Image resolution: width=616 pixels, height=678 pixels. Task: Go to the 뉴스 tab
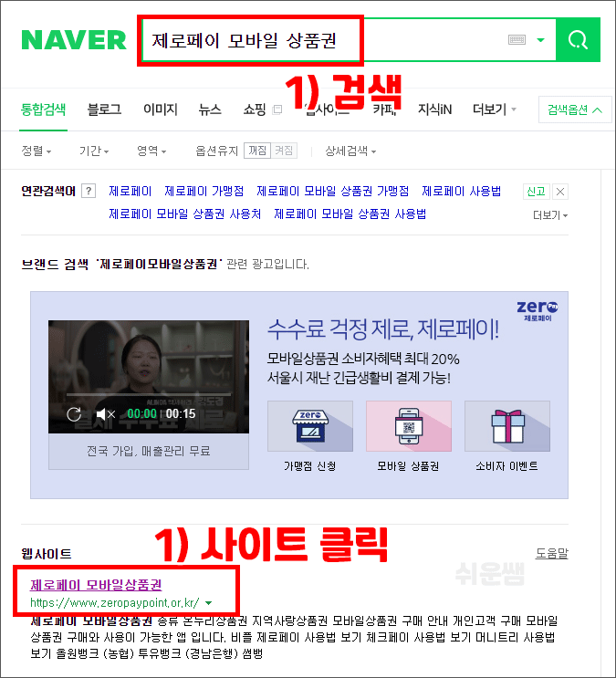coord(210,110)
